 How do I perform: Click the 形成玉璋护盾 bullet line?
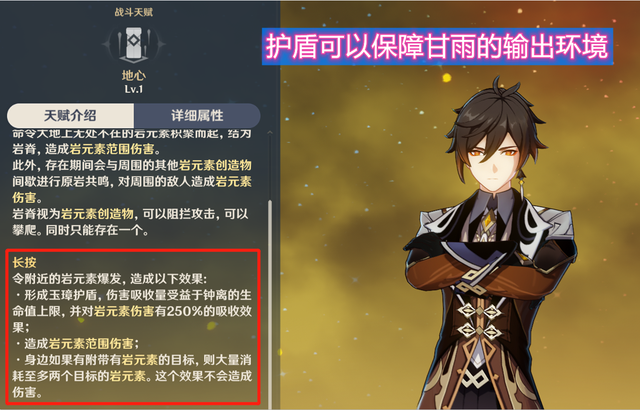132,295
